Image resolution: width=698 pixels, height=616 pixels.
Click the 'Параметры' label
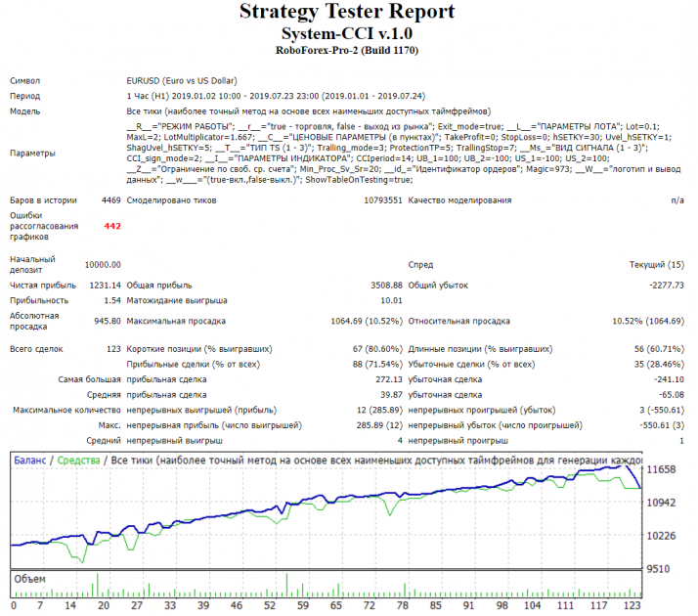click(32, 154)
